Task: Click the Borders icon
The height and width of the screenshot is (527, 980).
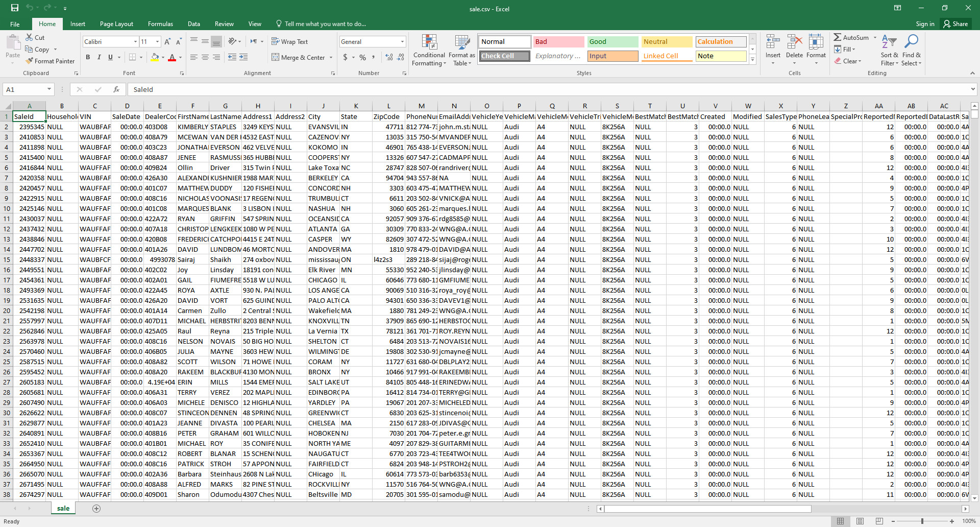Action: tap(132, 57)
